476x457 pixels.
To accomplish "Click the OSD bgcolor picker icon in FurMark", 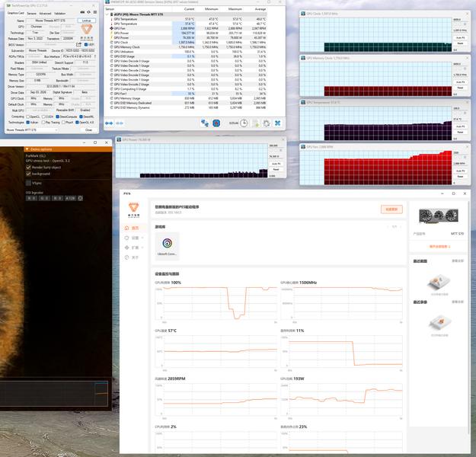I will tap(81, 198).
